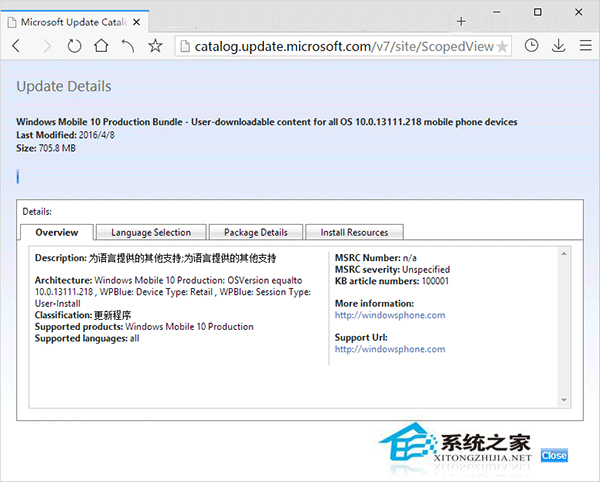Click the browser forward arrow
This screenshot has height=482, width=600.
tap(47, 46)
